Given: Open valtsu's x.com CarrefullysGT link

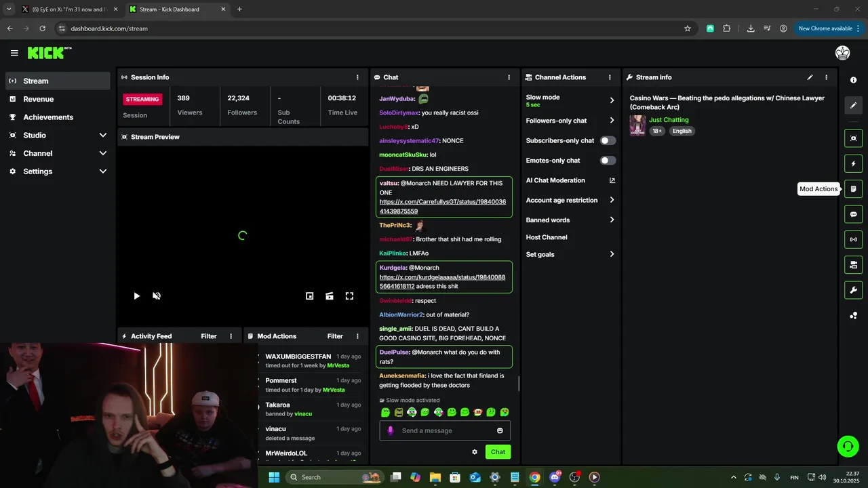Looking at the screenshot, I should [x=442, y=207].
